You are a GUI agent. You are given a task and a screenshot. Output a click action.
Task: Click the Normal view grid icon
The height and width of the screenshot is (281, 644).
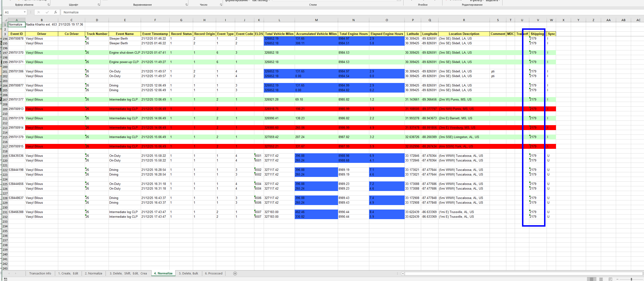click(591, 279)
